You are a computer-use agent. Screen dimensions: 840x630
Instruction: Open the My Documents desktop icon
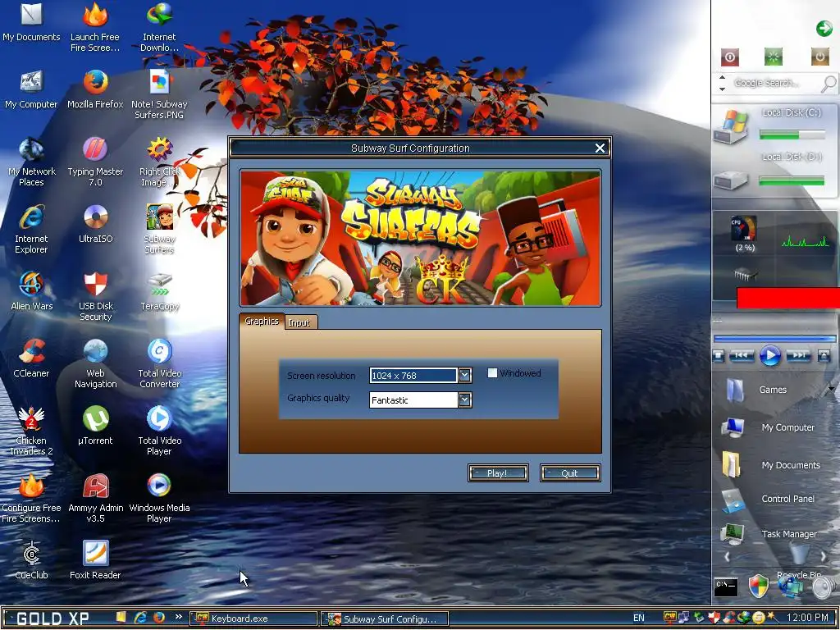31,22
